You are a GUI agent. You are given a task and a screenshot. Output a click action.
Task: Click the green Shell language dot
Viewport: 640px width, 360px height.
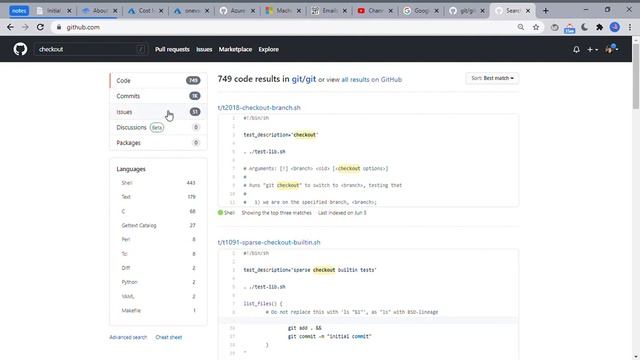click(220, 213)
